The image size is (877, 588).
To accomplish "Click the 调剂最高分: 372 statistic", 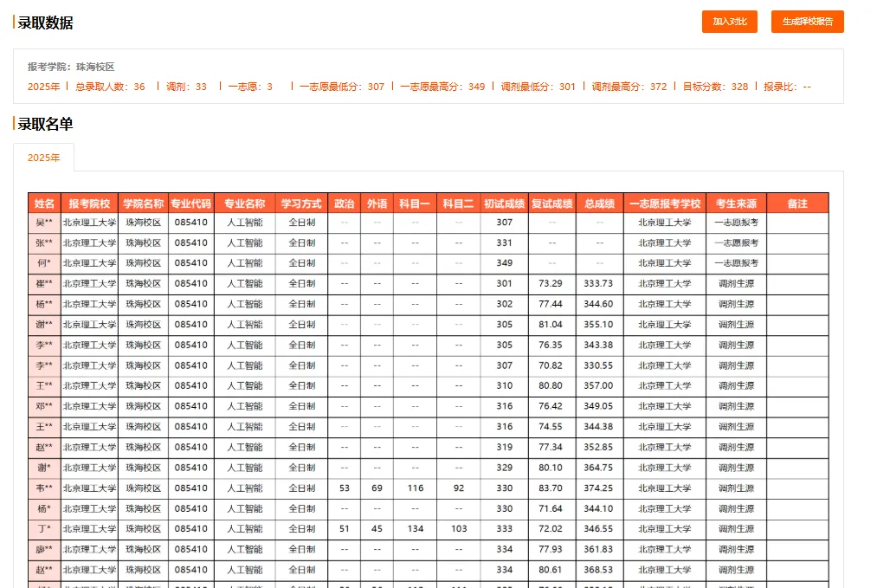I will click(x=629, y=87).
